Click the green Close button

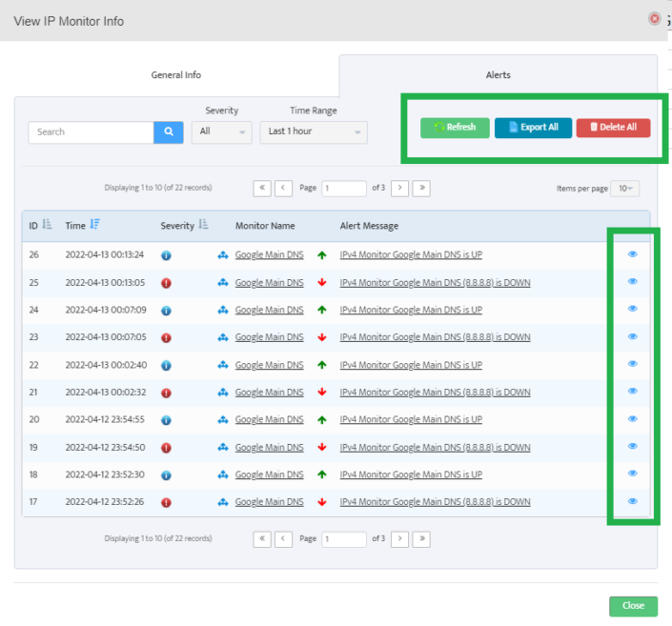tap(634, 606)
